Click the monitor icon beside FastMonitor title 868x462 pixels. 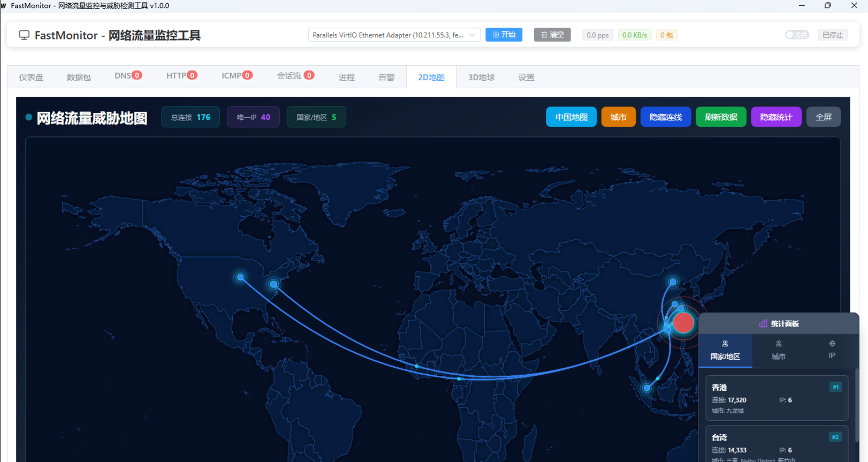pos(24,35)
